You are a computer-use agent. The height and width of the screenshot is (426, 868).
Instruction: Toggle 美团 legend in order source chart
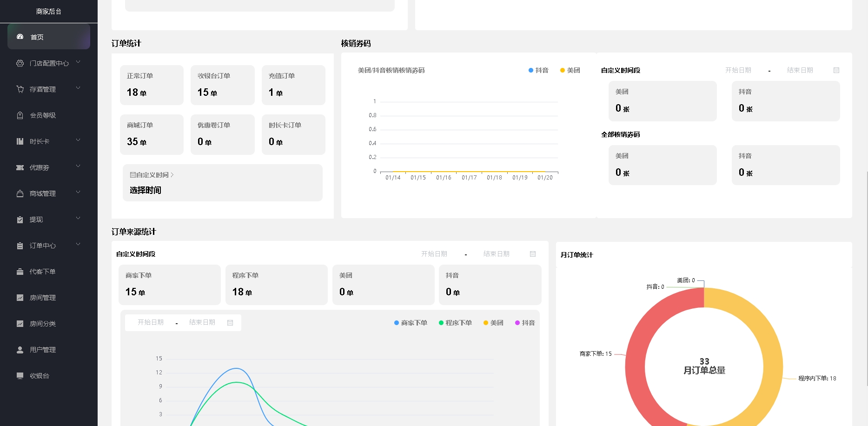tap(493, 323)
